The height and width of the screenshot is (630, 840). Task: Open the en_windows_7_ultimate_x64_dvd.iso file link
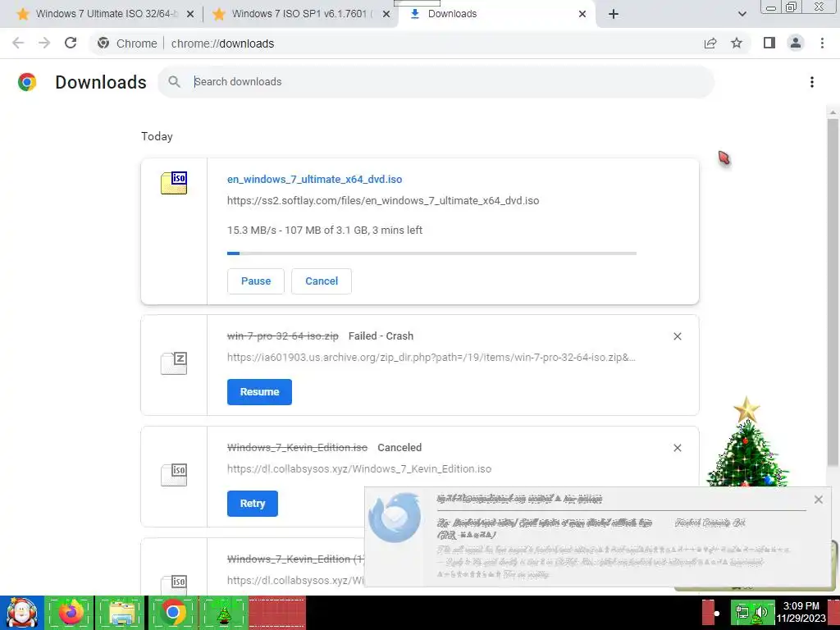[x=314, y=180]
